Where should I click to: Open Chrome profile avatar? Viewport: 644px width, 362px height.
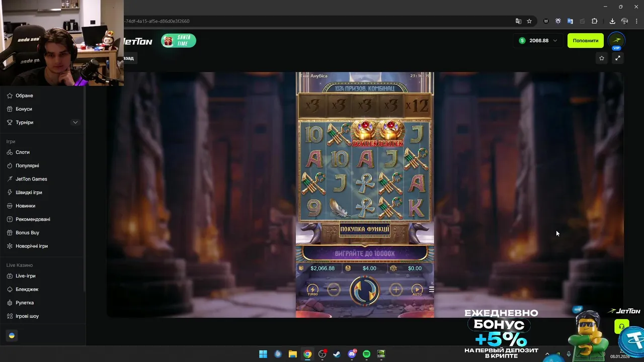coord(624,21)
